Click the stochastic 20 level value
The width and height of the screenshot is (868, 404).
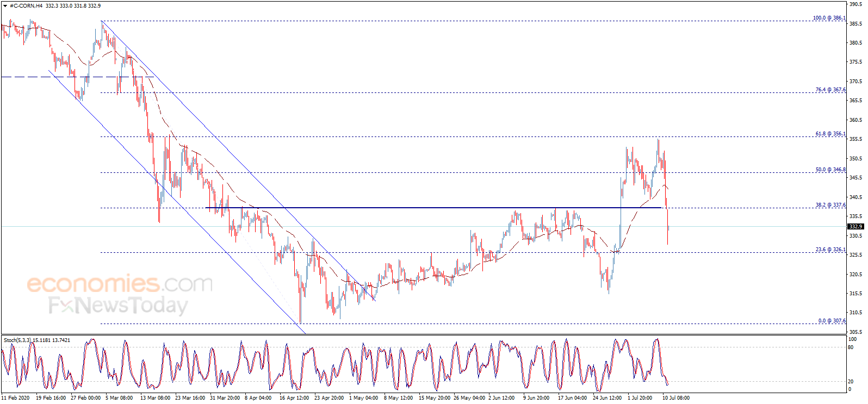pyautogui.click(x=851, y=382)
